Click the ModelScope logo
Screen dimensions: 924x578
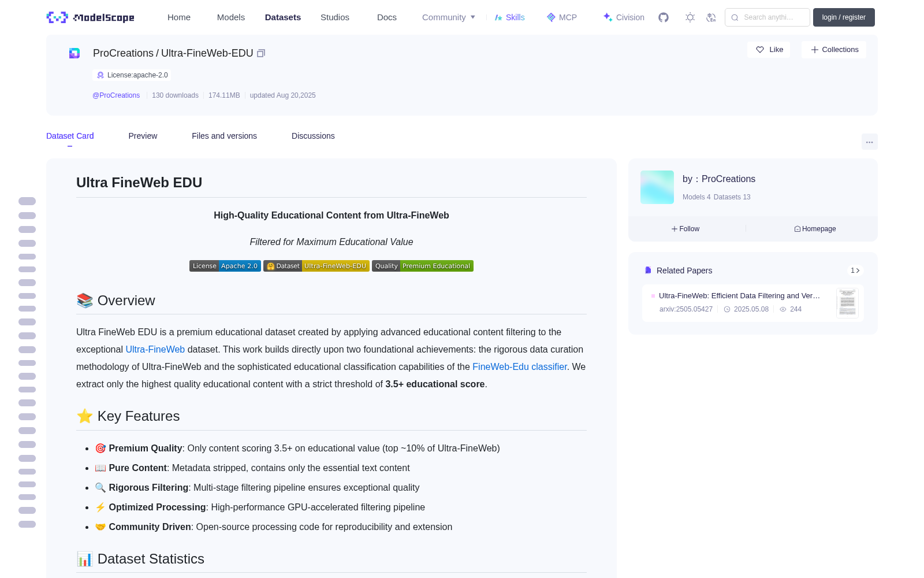(x=91, y=17)
